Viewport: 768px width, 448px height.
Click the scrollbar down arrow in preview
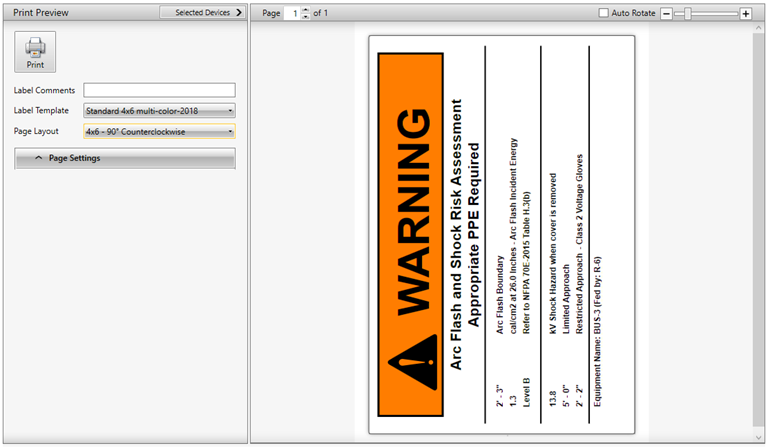(757, 437)
